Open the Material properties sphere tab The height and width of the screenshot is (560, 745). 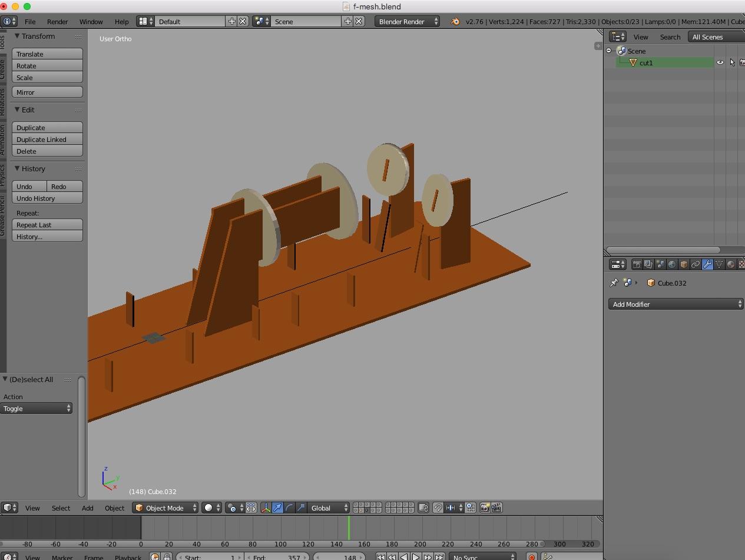coord(731,265)
